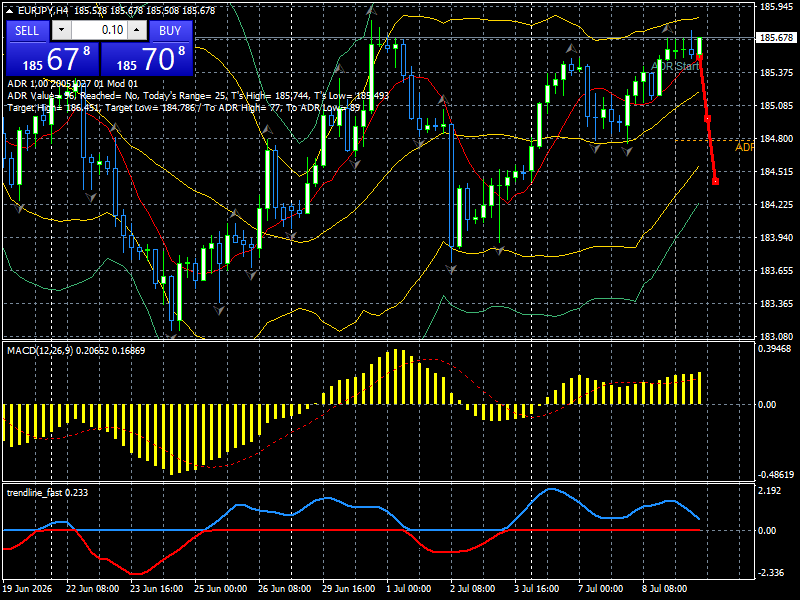Click the 22 Jun 08:00 time label
This screenshot has height=600, width=800.
pyautogui.click(x=92, y=588)
